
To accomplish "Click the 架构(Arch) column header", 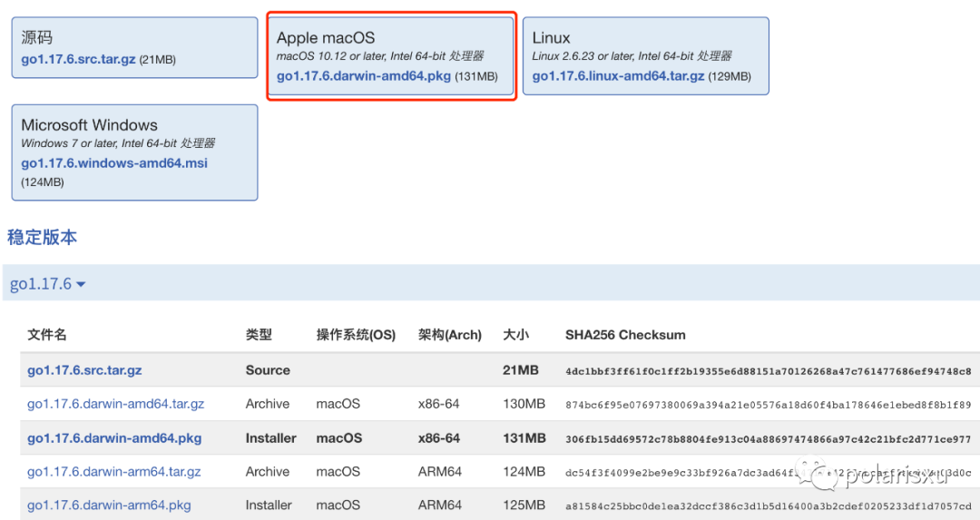I will click(x=450, y=335).
